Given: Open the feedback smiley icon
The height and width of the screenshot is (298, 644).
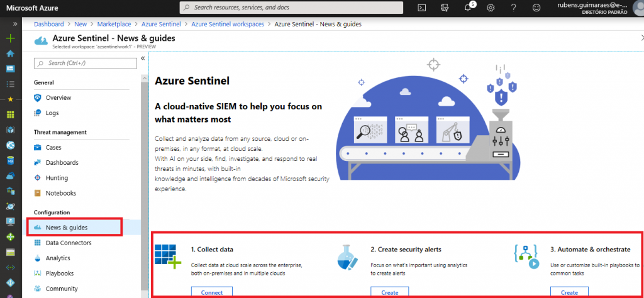Looking at the screenshot, I should click(536, 8).
